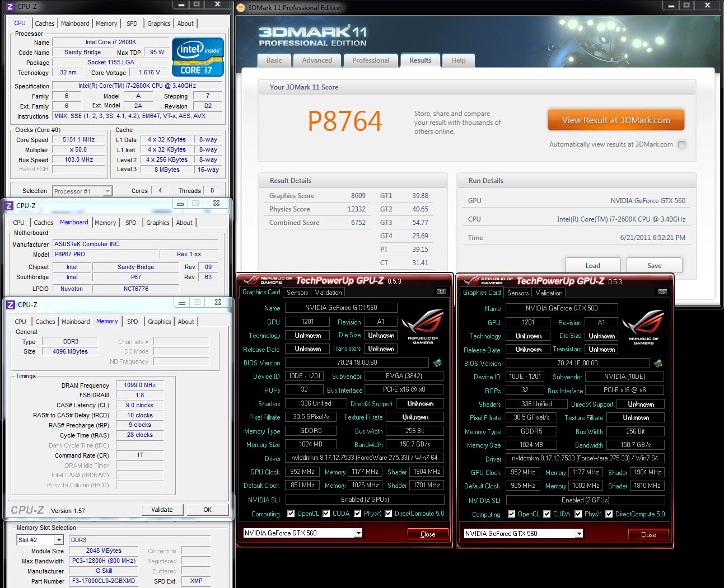Click the Memory CPU-Z window title icon
The height and width of the screenshot is (588, 724).
coord(10,305)
